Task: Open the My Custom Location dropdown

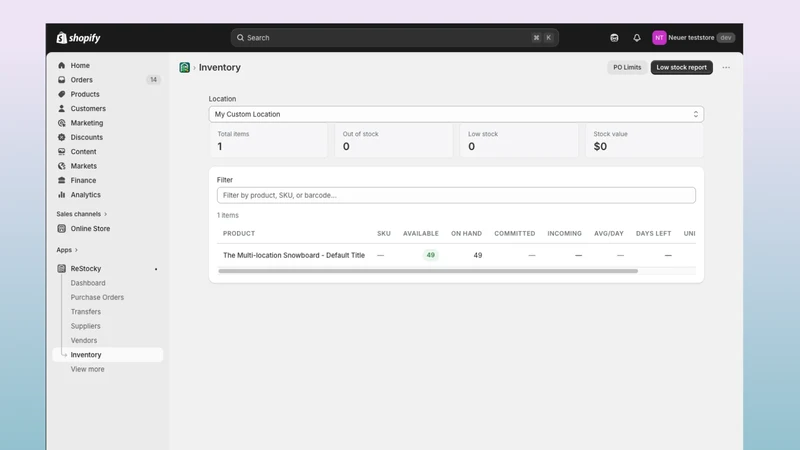Action: [456, 114]
